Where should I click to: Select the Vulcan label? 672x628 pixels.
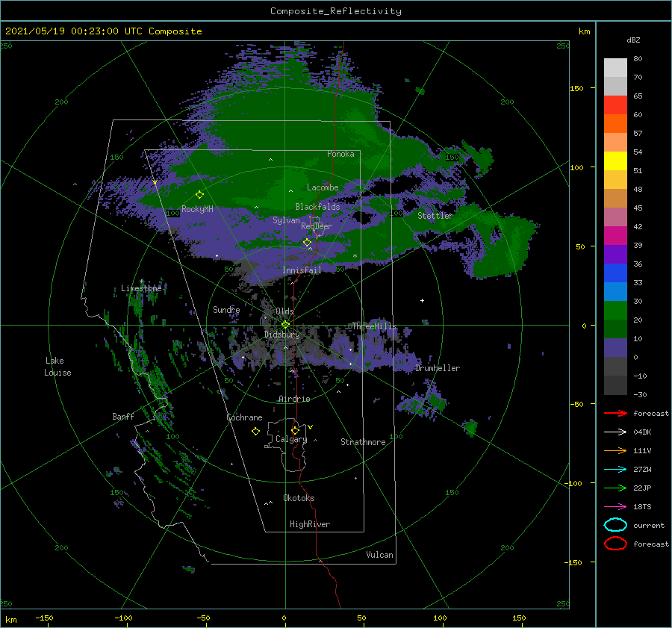click(379, 555)
